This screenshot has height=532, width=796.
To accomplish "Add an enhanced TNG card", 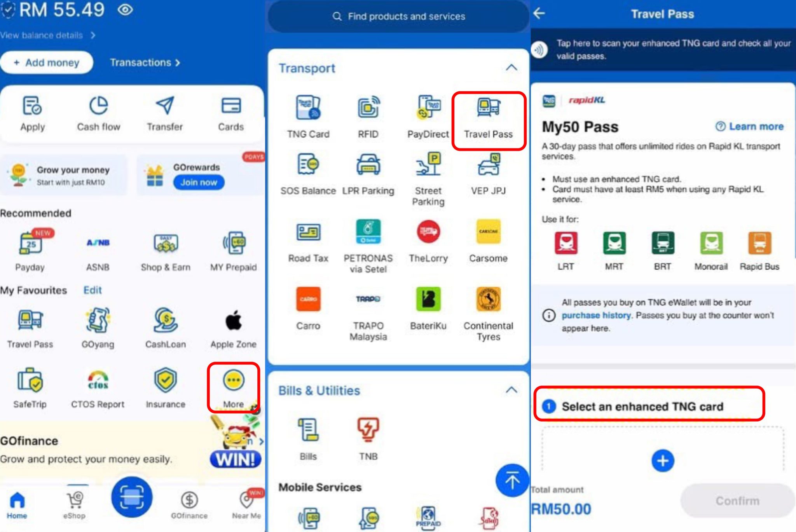I will click(x=663, y=461).
